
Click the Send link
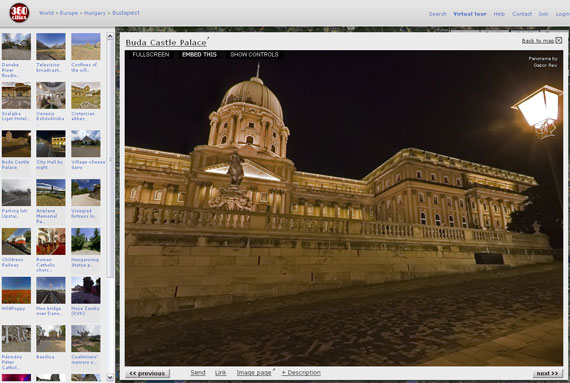click(198, 372)
